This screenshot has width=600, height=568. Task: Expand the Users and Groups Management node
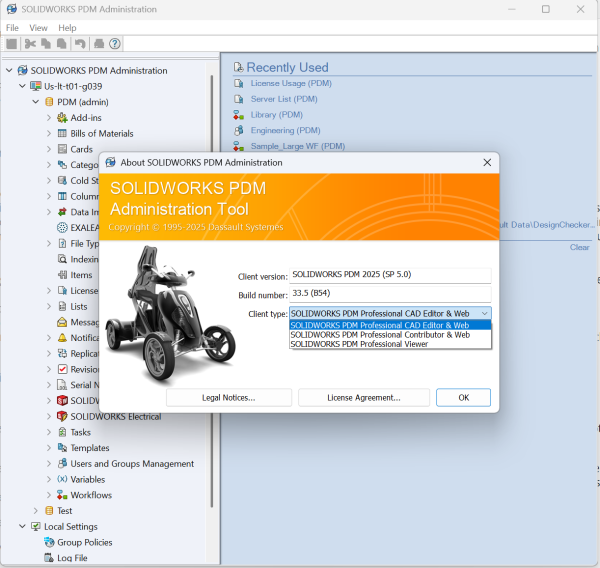tap(49, 464)
